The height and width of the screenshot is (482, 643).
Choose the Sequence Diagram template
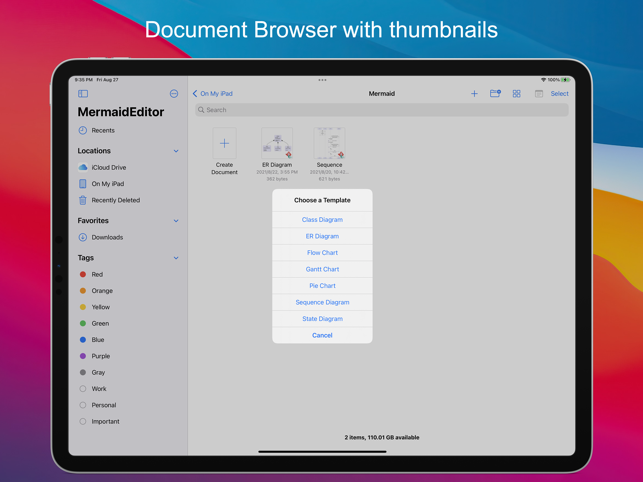click(322, 302)
